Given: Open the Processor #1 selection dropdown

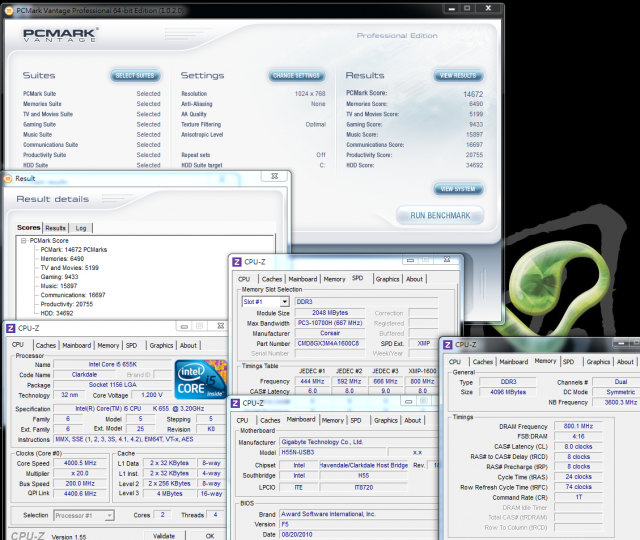Looking at the screenshot, I should pyautogui.click(x=109, y=516).
